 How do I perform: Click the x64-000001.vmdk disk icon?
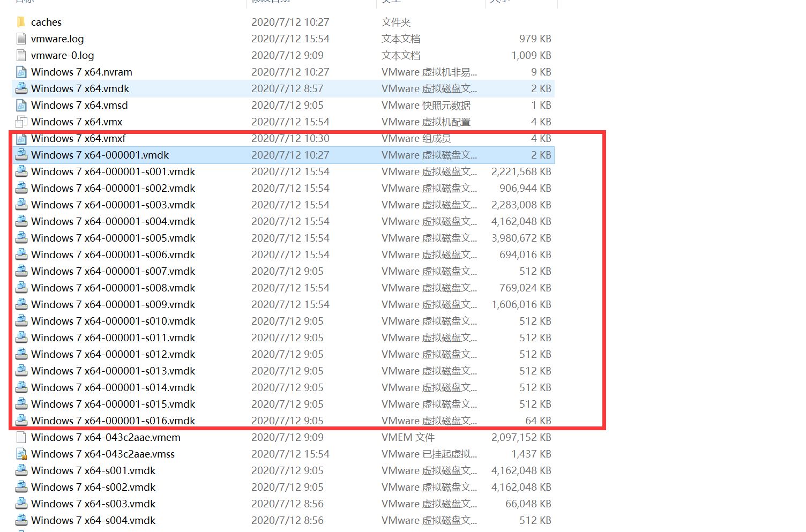point(21,155)
